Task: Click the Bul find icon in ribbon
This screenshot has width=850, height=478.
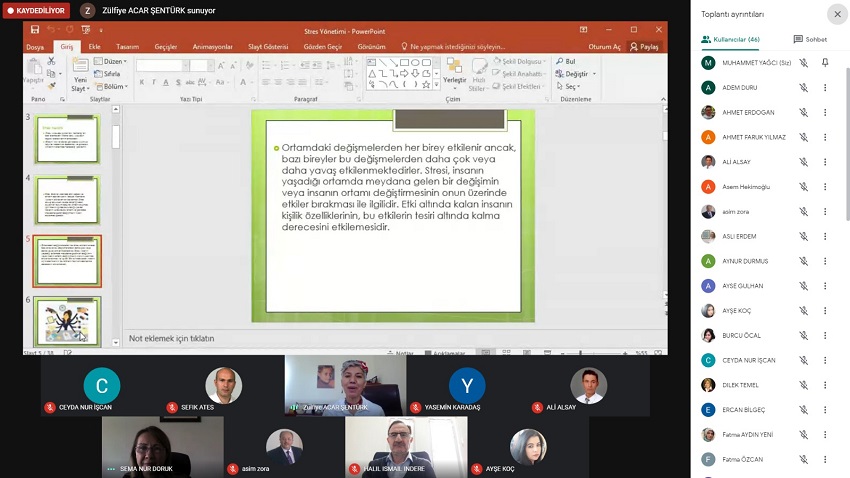Action: tap(560, 62)
